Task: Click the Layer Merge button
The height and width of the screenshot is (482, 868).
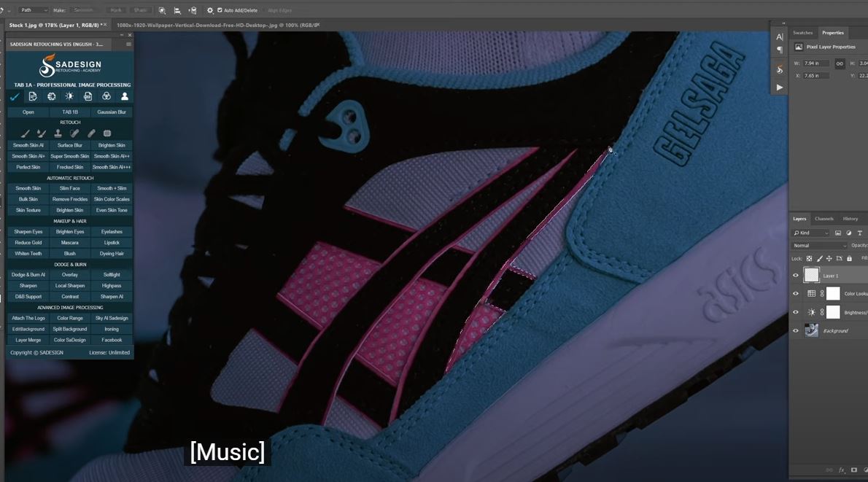Action: tap(28, 341)
